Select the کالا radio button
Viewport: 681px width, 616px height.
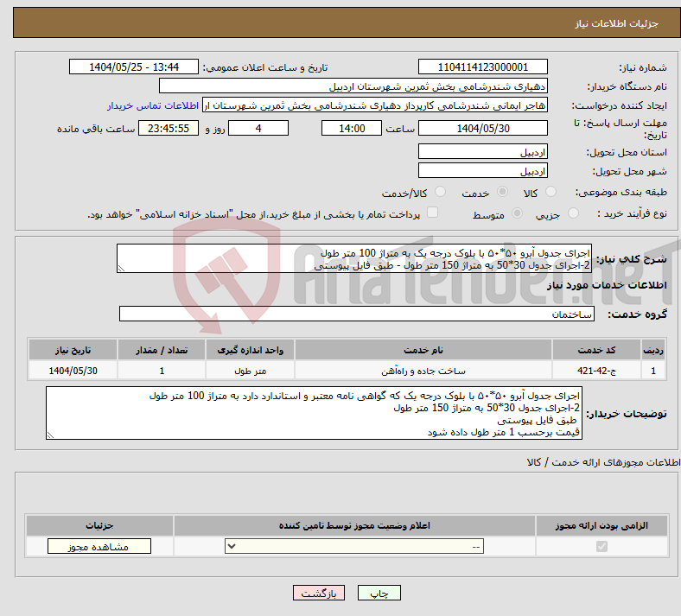pyautogui.click(x=551, y=192)
